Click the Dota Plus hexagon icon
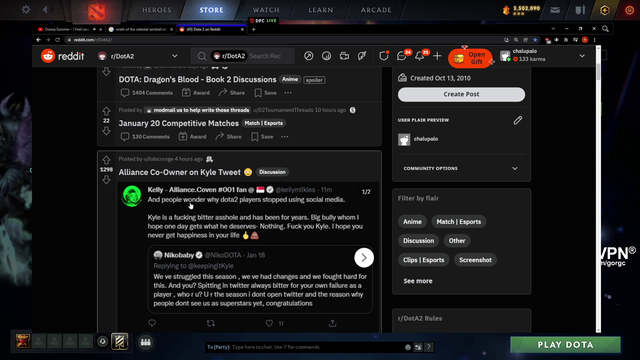 (x=604, y=10)
